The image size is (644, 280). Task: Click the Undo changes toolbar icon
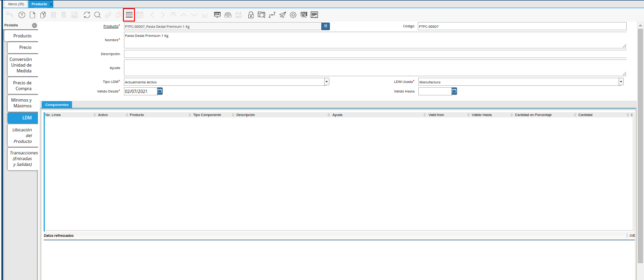10,15
